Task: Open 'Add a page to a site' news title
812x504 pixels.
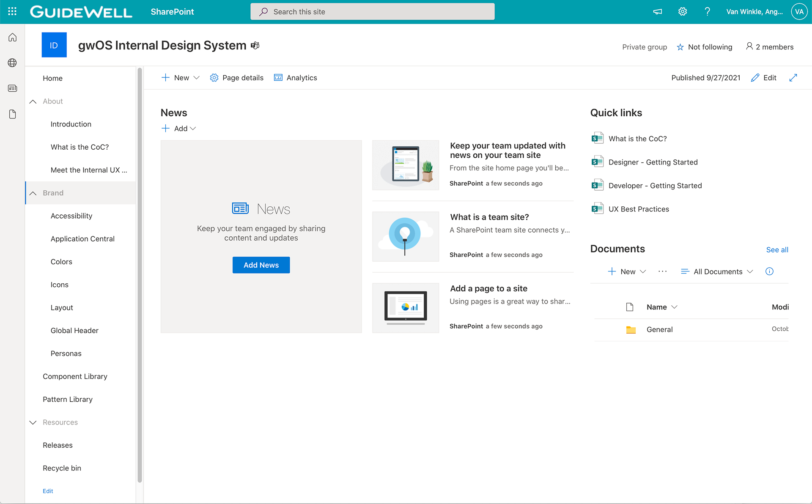Action: pyautogui.click(x=488, y=288)
